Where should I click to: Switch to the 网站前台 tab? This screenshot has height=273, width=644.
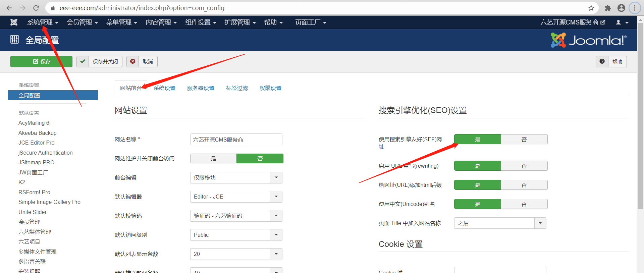(131, 88)
